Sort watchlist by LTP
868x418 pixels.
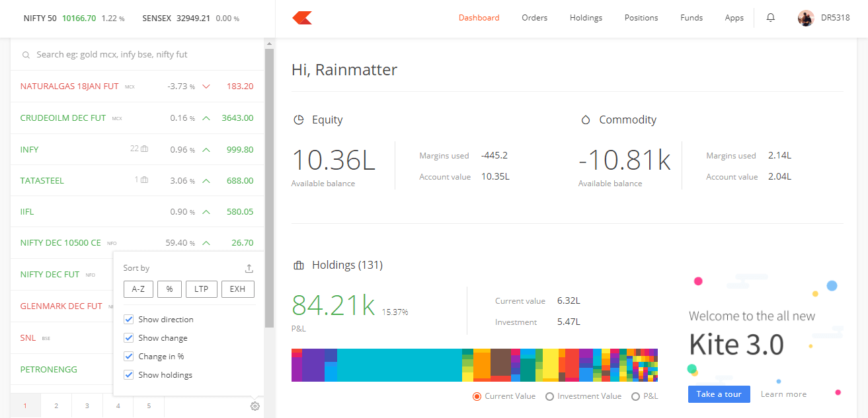[202, 289]
